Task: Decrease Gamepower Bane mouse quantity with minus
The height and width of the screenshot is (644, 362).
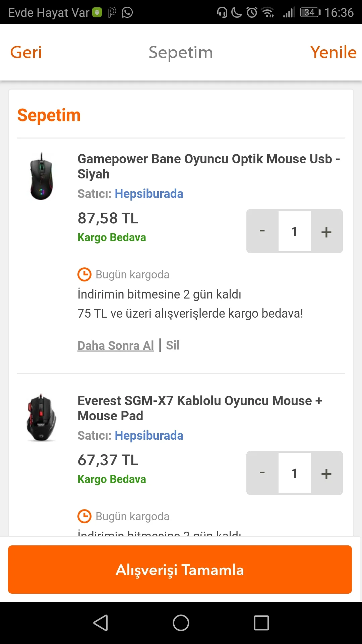Action: tap(262, 231)
